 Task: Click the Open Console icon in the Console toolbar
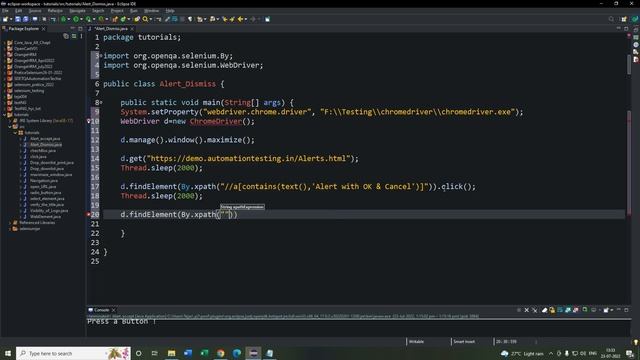click(607, 310)
